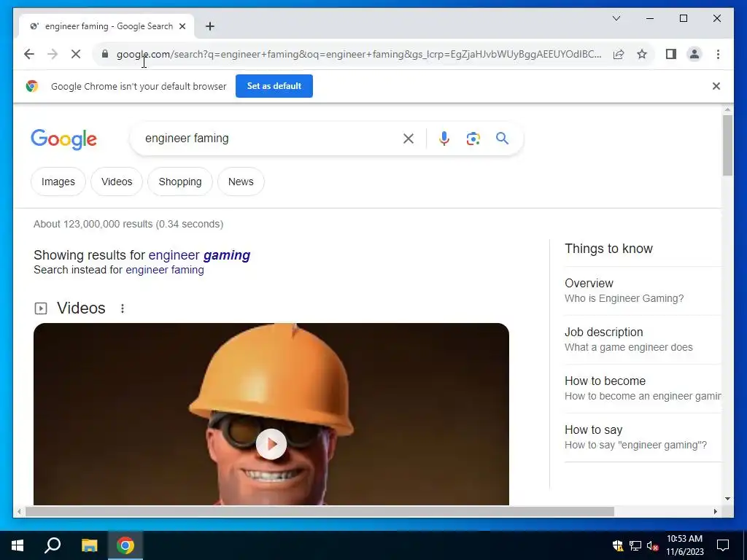
Task: Share this page icon in address bar
Action: pyautogui.click(x=619, y=54)
